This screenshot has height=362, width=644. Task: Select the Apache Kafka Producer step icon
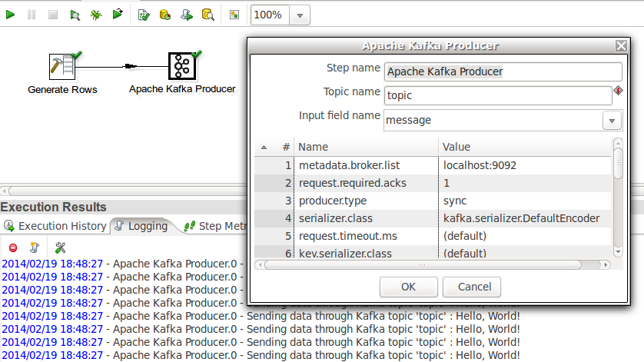(182, 66)
